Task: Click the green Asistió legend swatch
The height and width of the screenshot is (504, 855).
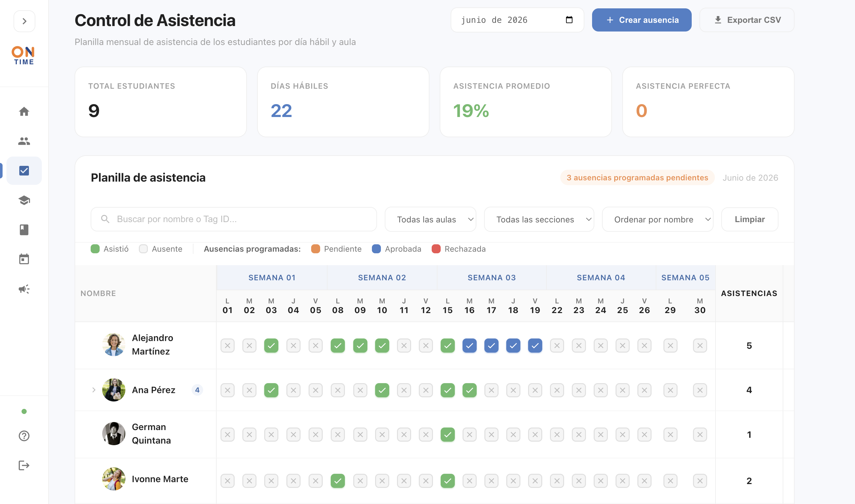Action: (95, 249)
